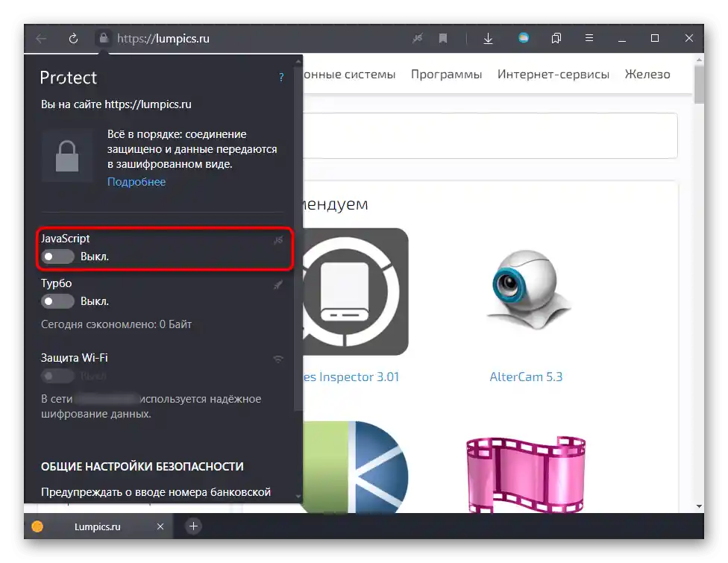Open the tab collections icon
The image size is (728, 563).
tap(556, 38)
